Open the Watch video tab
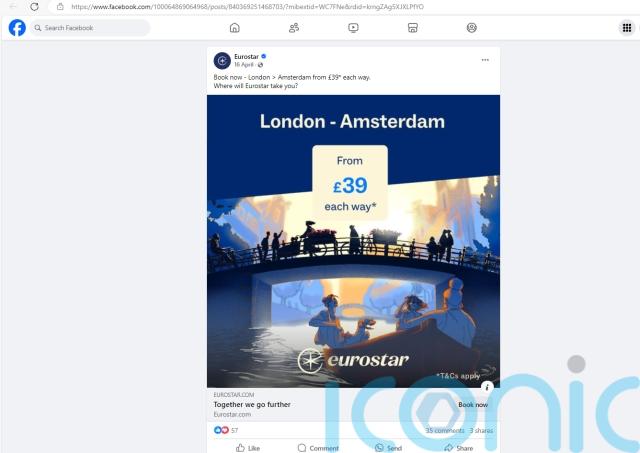 click(353, 28)
